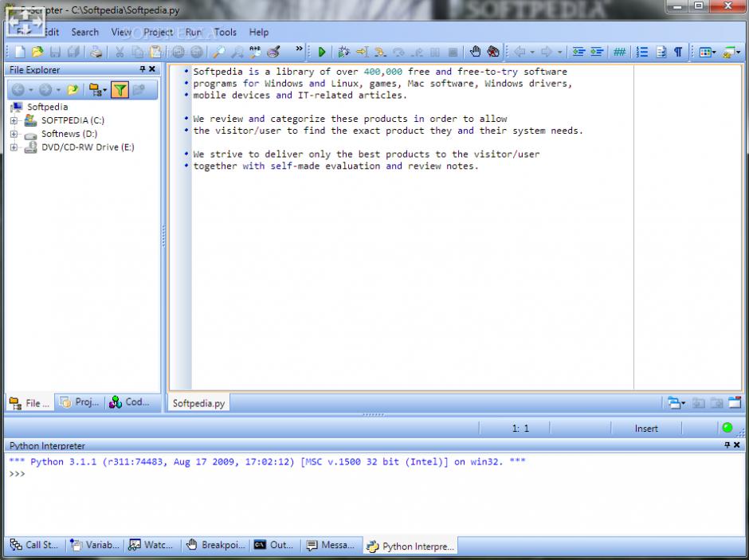749x560 pixels.
Task: Click the Print icon in toolbar
Action: pos(96,53)
